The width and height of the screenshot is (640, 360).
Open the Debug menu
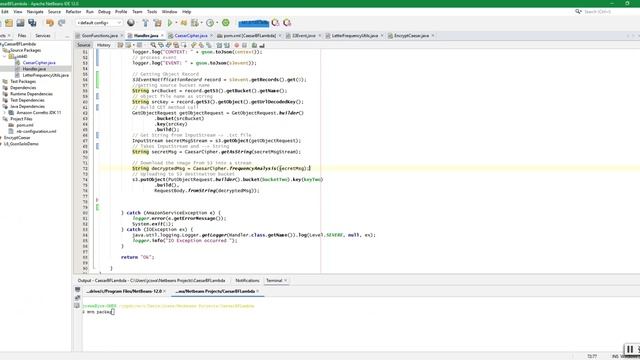click(104, 12)
